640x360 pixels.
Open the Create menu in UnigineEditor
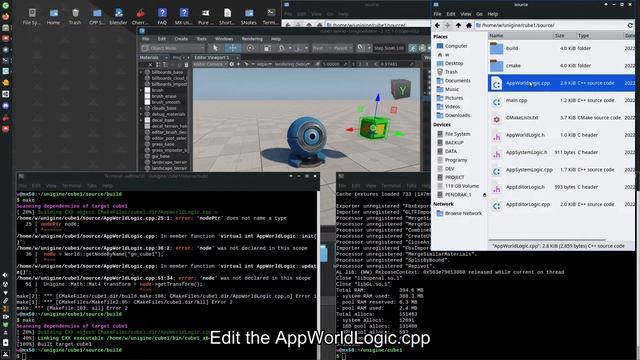pyautogui.click(x=181, y=39)
